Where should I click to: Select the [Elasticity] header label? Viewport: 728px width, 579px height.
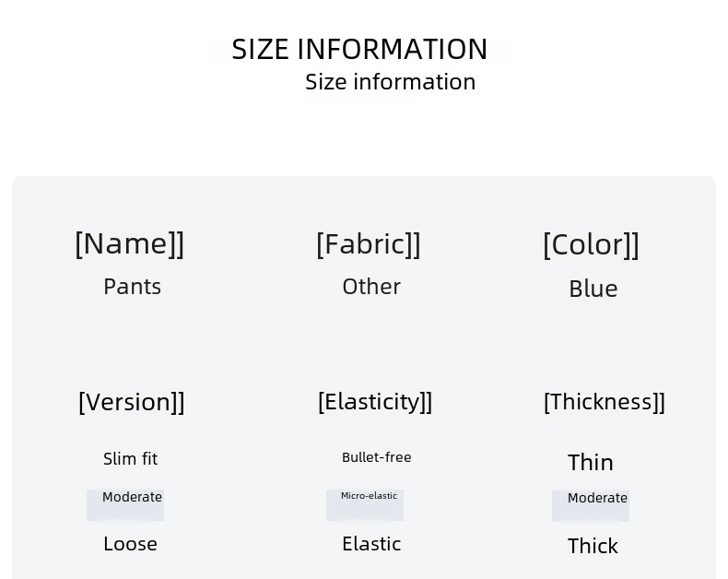coord(375,402)
